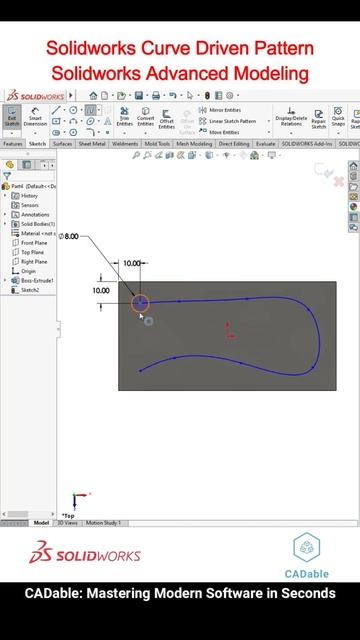Click Mirror Entities
360x640 pixels.
[220, 110]
